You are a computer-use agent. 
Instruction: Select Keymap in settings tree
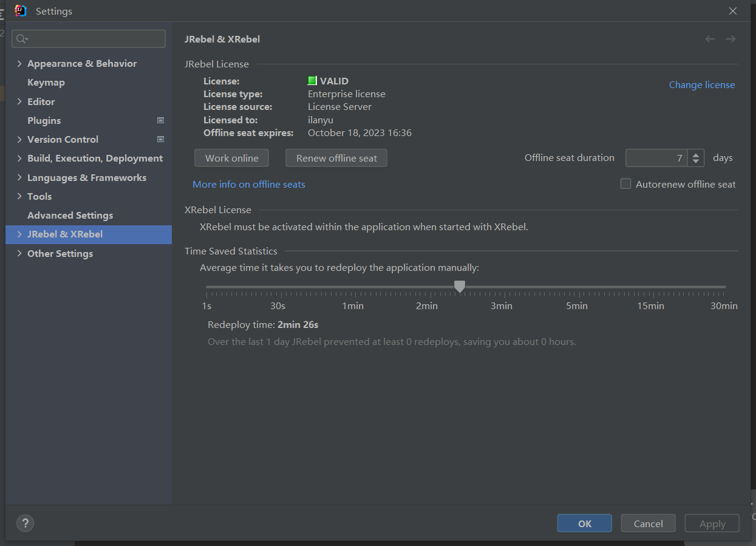pyautogui.click(x=46, y=83)
